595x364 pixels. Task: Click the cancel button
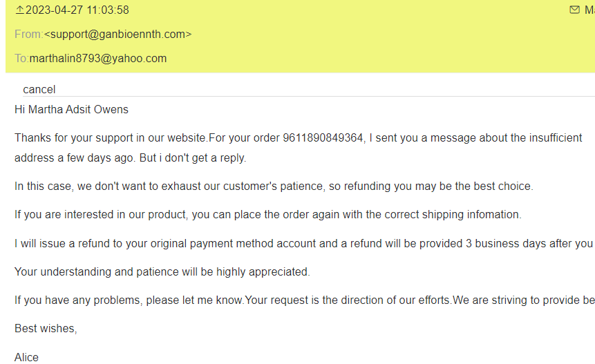(39, 89)
